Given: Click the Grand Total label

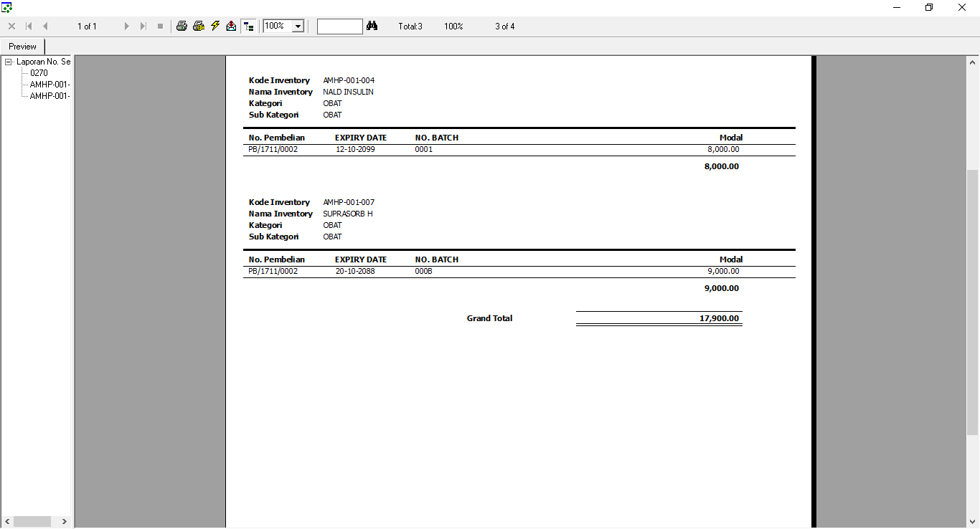Looking at the screenshot, I should pos(490,318).
